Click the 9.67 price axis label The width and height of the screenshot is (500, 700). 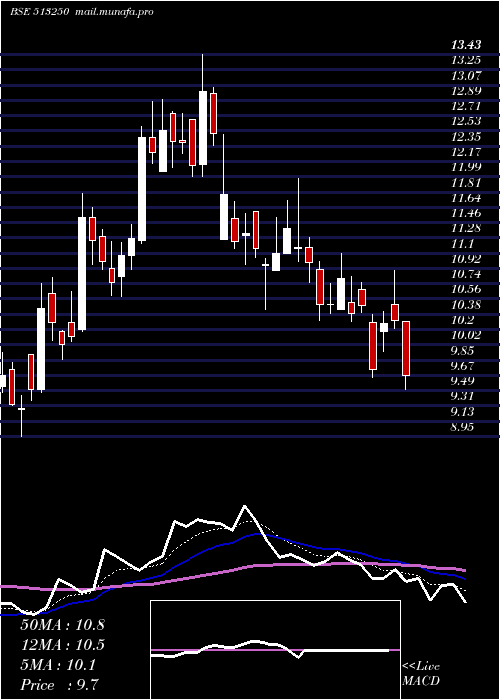click(x=462, y=365)
